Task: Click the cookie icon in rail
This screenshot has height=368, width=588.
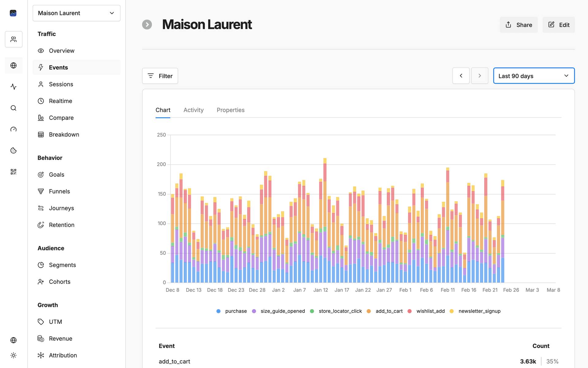Action: [x=13, y=151]
